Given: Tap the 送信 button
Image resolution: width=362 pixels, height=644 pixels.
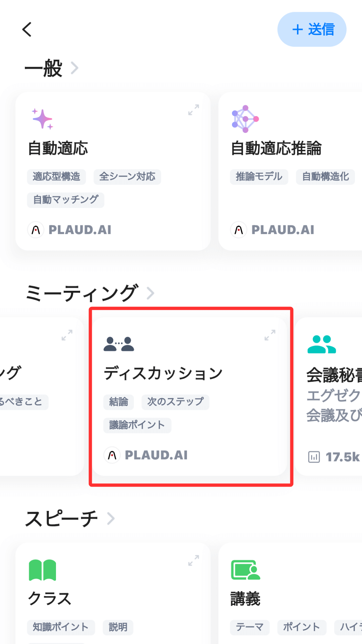Looking at the screenshot, I should coord(312,30).
